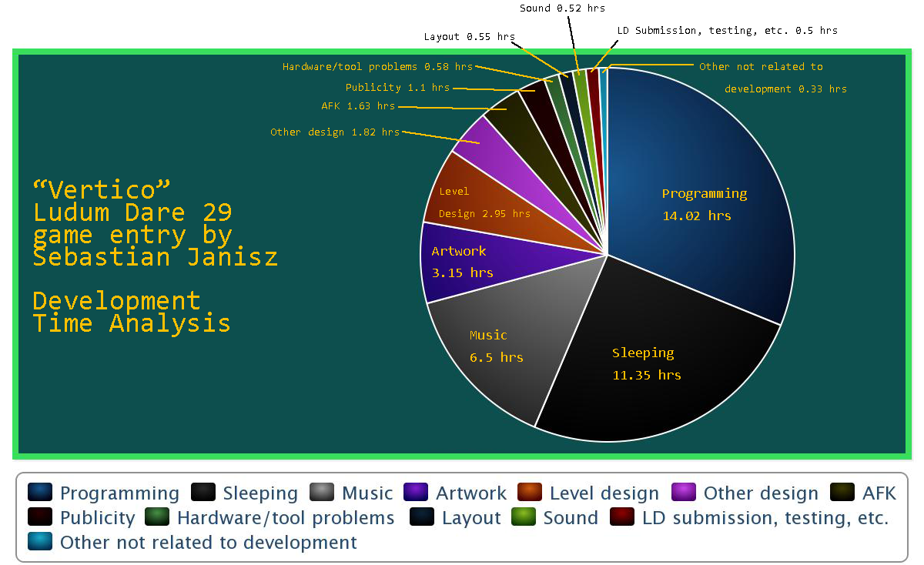
Task: Click the Sound legend label
Action: coord(571,518)
